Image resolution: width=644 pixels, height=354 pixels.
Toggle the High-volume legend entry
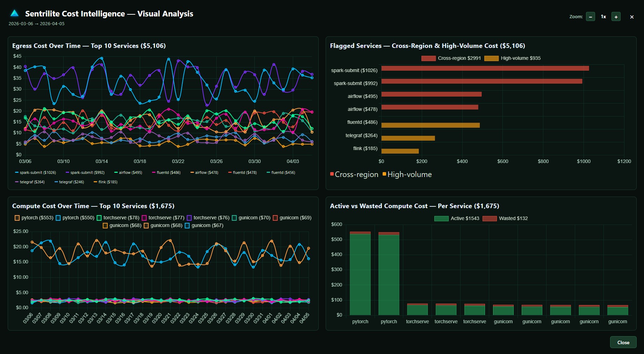pos(407,174)
